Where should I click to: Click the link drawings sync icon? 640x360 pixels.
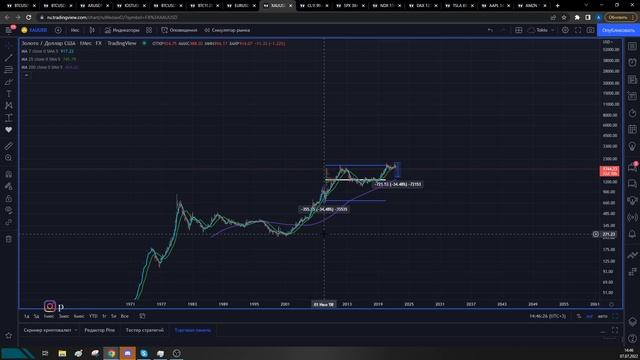click(9, 223)
